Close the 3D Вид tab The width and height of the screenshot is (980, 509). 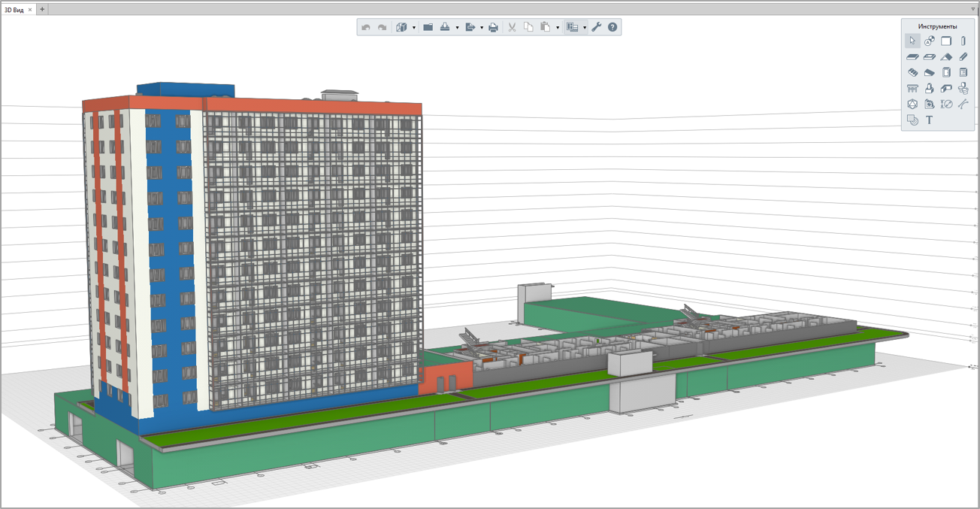point(30,10)
